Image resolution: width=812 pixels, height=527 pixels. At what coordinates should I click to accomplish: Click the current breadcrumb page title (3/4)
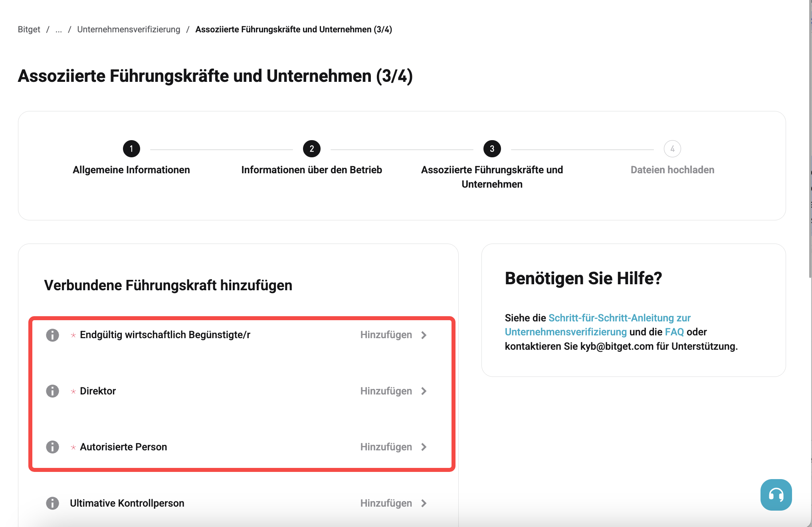(x=294, y=30)
